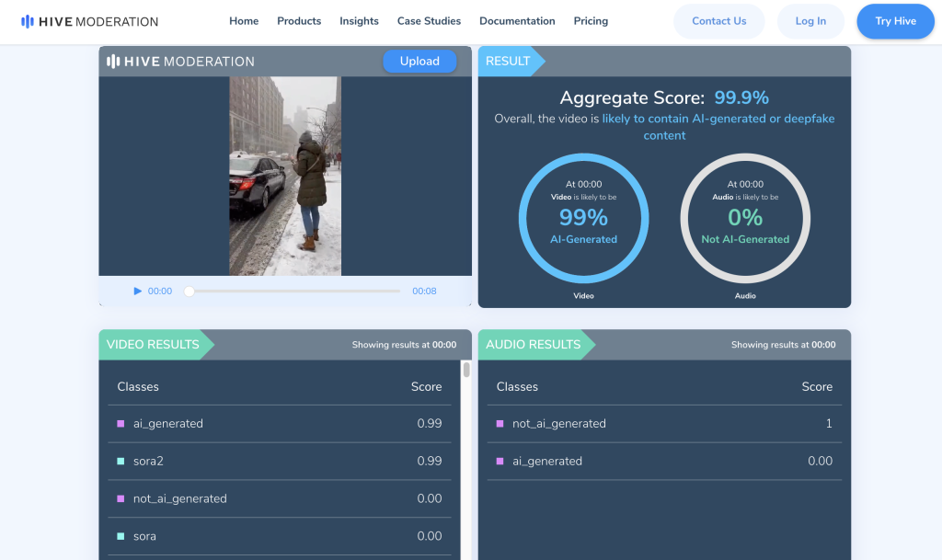Navigate to the Pricing page
Image resolution: width=942 pixels, height=560 pixels.
591,21
